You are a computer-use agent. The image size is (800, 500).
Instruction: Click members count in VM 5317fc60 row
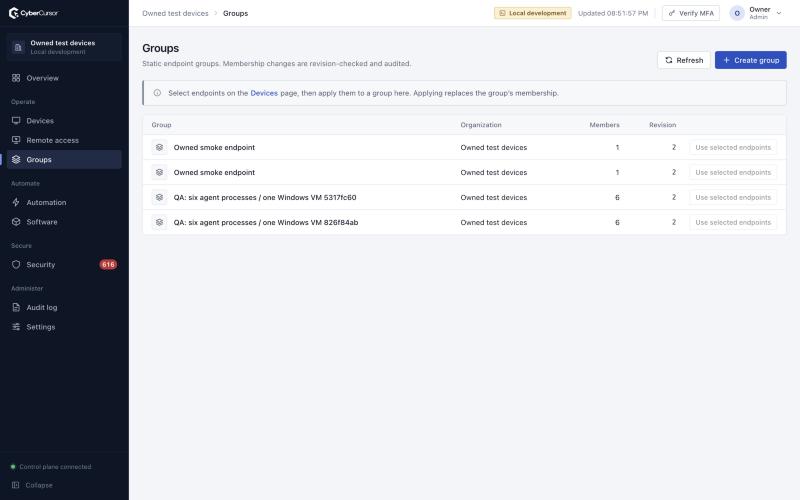click(x=617, y=197)
